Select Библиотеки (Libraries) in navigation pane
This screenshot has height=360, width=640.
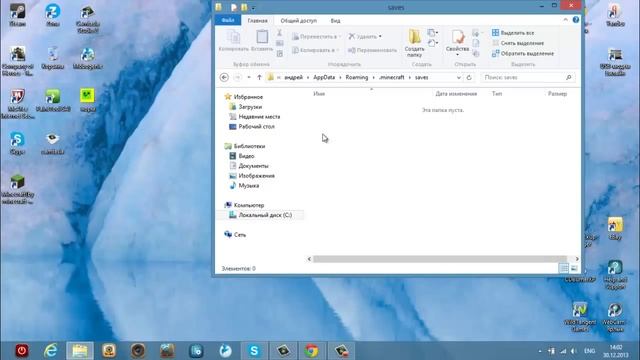click(x=244, y=146)
